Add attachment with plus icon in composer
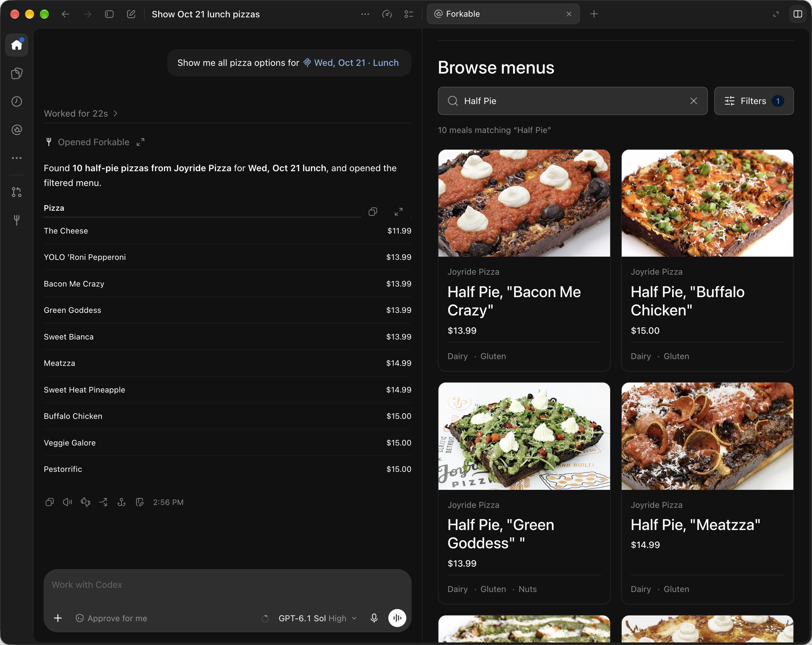This screenshot has width=812, height=645. [x=58, y=618]
